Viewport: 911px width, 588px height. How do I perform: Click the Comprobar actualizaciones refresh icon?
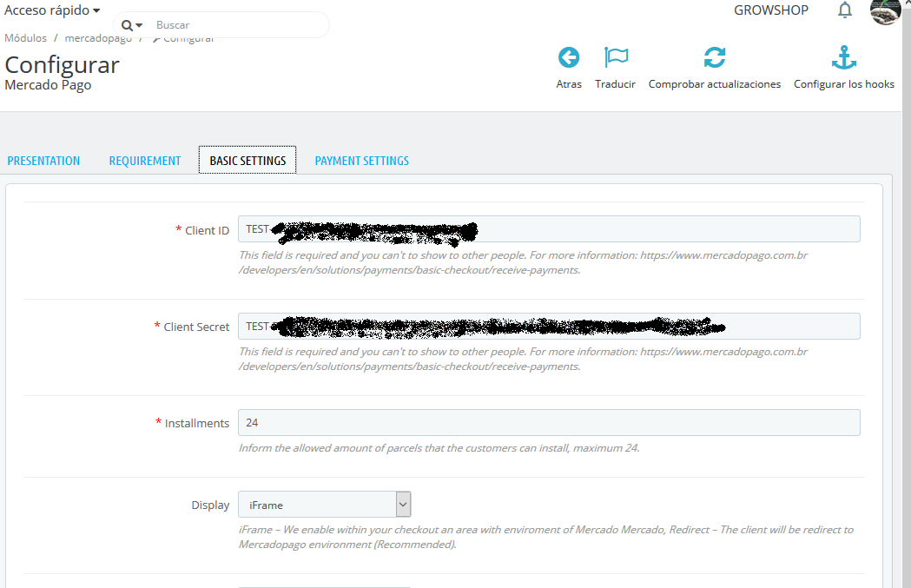pyautogui.click(x=715, y=57)
